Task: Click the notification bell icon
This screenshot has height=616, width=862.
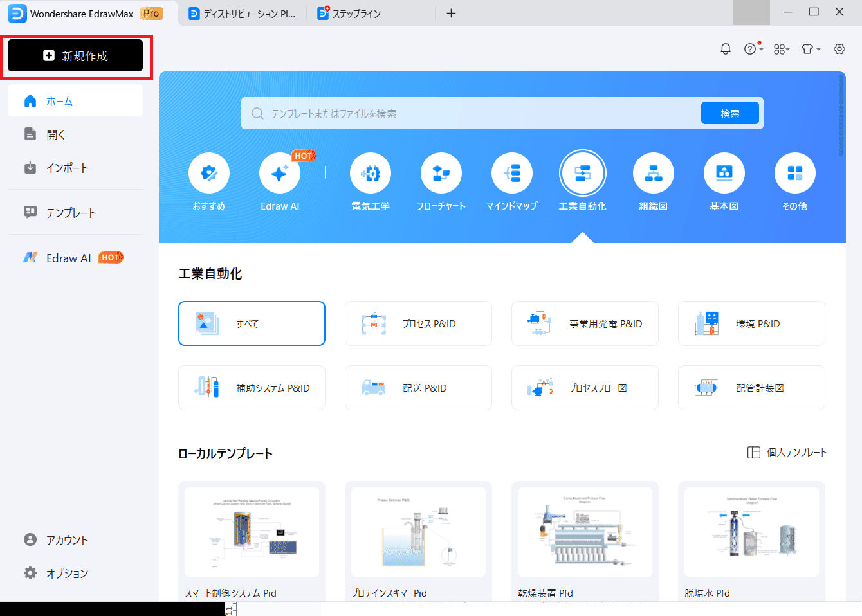Action: 726,50
